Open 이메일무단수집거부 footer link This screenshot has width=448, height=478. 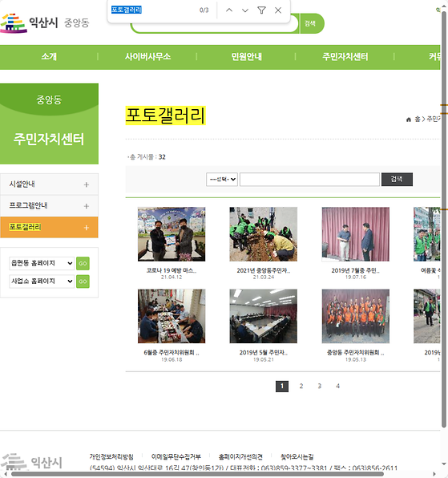click(x=176, y=456)
